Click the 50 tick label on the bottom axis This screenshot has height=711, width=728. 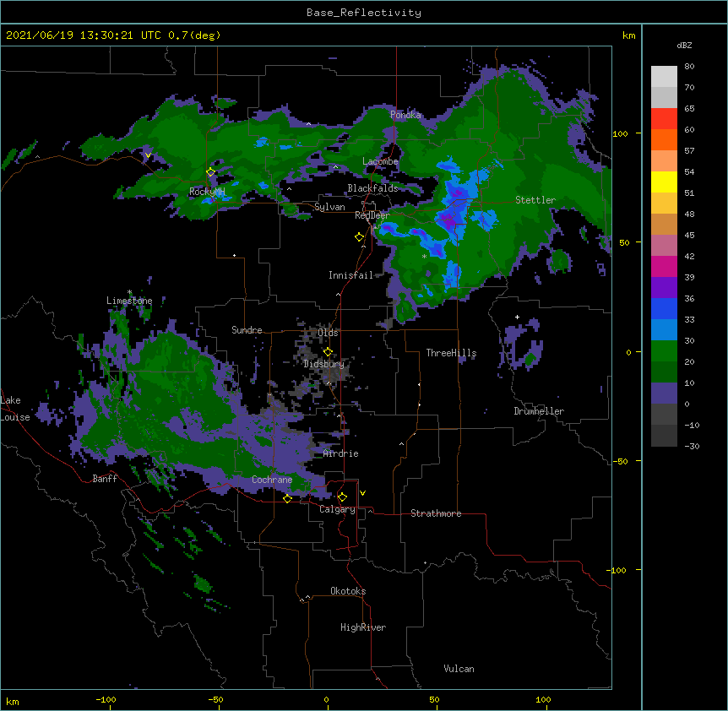point(434,699)
